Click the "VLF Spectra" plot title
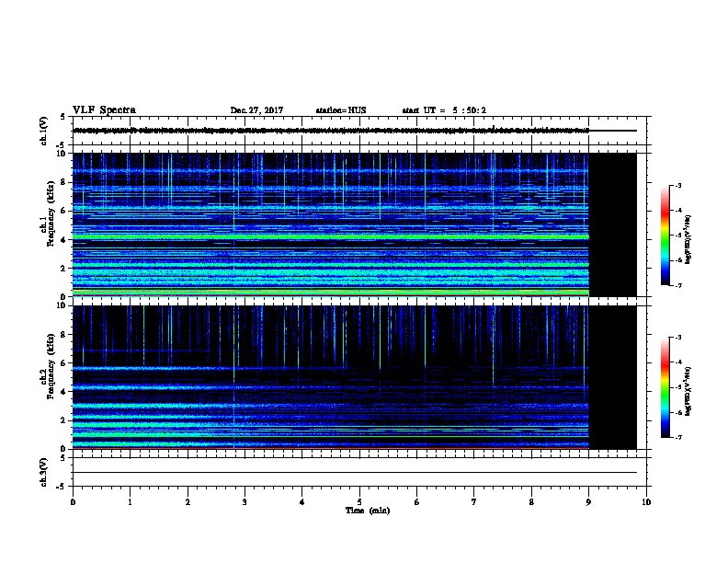This screenshot has width=728, height=563. 104,110
